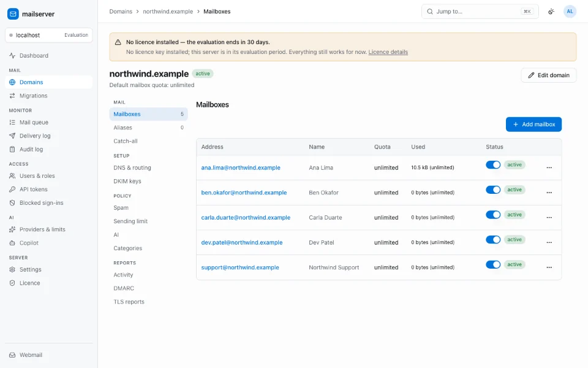Disable the ben.okafor mailbox toggle
Viewport: 588px width, 368px height.
point(493,190)
